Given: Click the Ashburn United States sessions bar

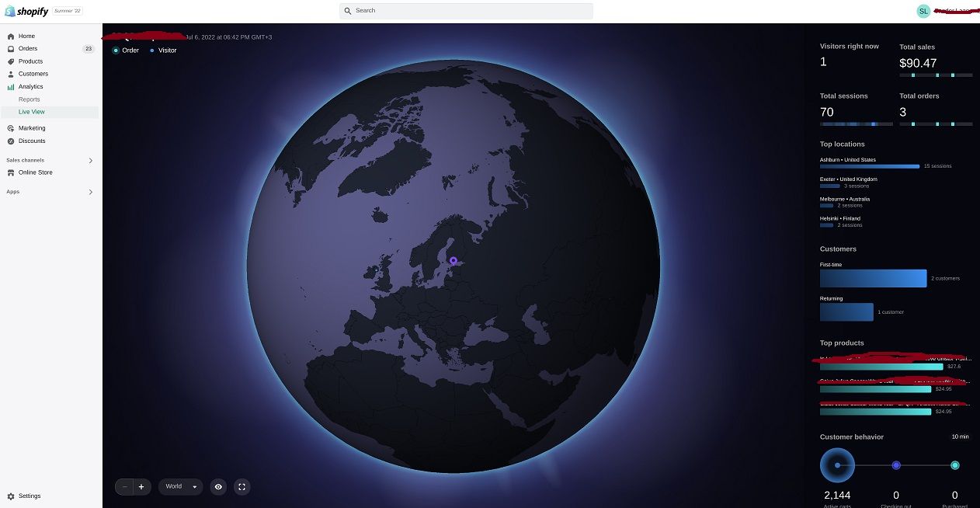Looking at the screenshot, I should [x=870, y=166].
